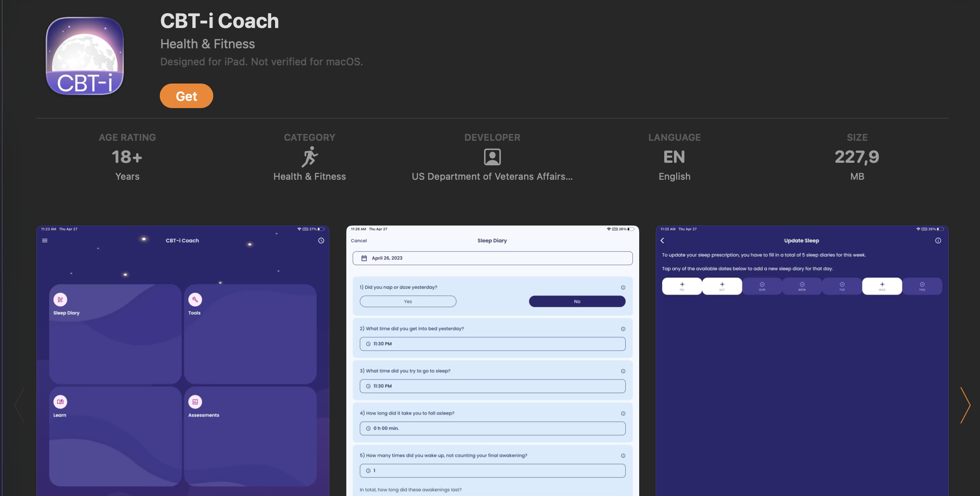This screenshot has height=496, width=980.
Task: Click the CBT-i Coach moon app icon
Action: (x=85, y=56)
